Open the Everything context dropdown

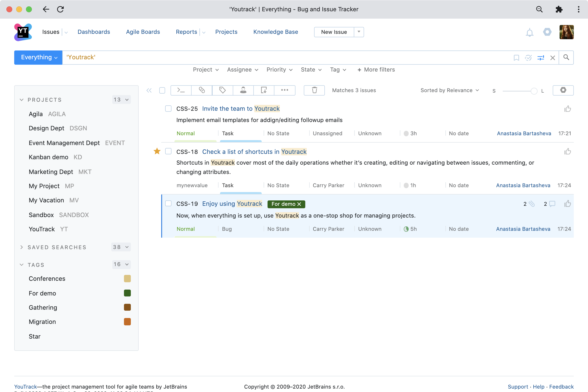tap(38, 58)
